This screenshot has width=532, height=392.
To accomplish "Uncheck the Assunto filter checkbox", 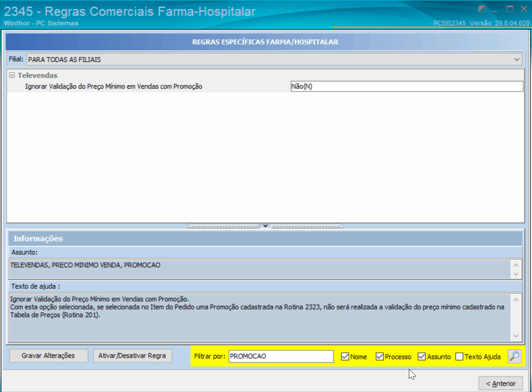I will point(422,357).
